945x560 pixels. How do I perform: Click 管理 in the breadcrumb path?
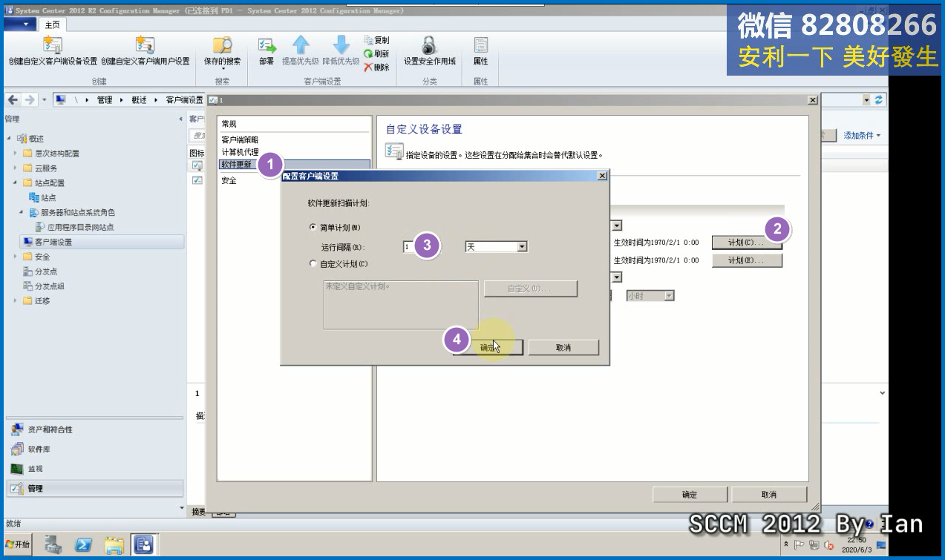point(105,100)
